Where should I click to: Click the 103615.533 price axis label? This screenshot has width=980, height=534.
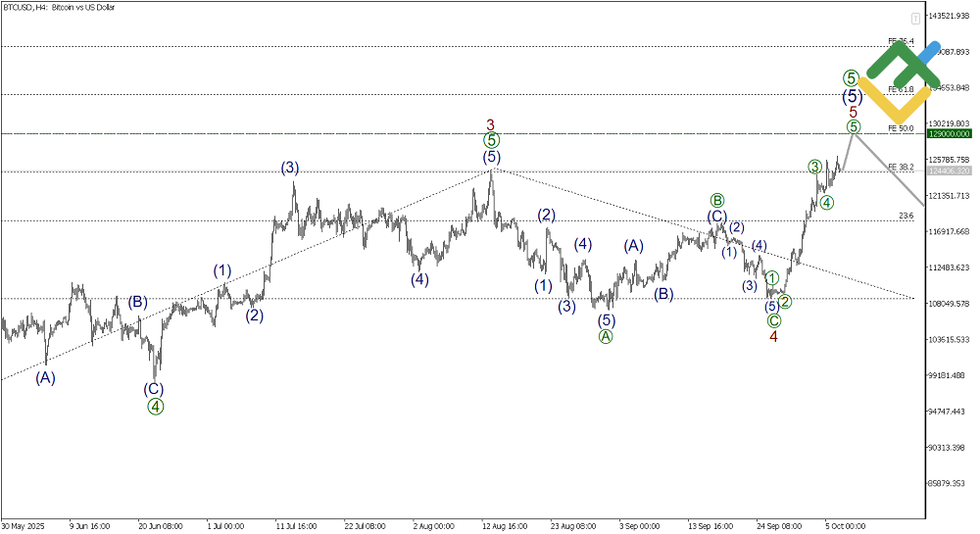pyautogui.click(x=950, y=339)
